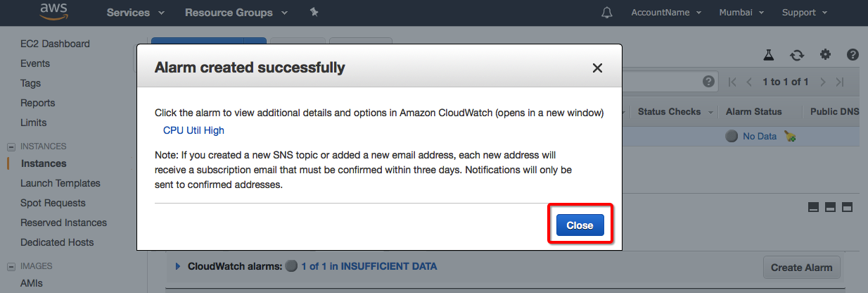Click the alarm bell icon beside No Data
This screenshot has width=868, height=293.
790,137
